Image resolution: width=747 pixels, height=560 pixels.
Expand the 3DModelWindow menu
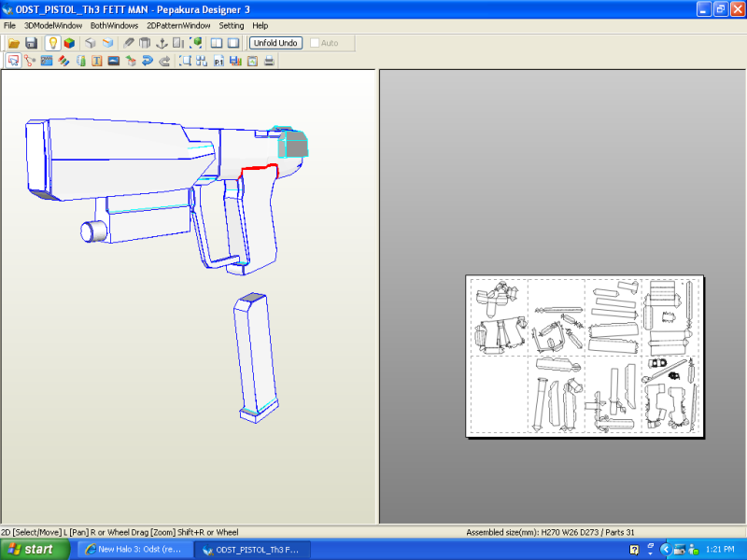tap(53, 25)
